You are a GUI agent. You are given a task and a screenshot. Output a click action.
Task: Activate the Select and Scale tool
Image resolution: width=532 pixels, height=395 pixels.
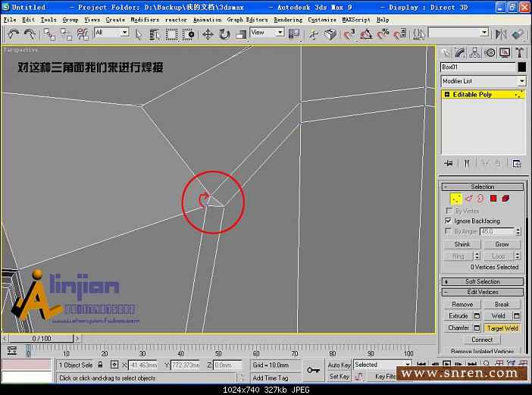[241, 34]
